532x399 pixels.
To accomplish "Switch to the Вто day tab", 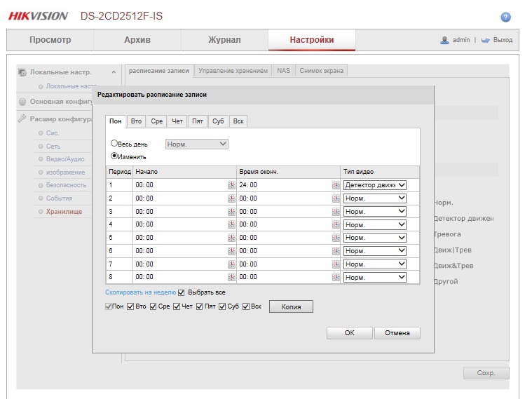I will pos(136,121).
